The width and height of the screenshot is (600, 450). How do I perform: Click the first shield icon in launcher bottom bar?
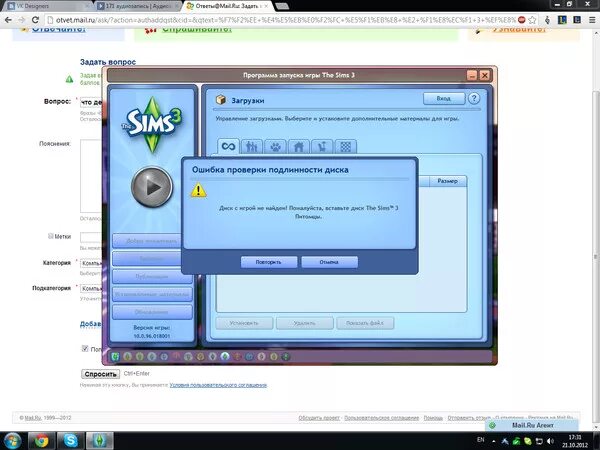[115, 357]
